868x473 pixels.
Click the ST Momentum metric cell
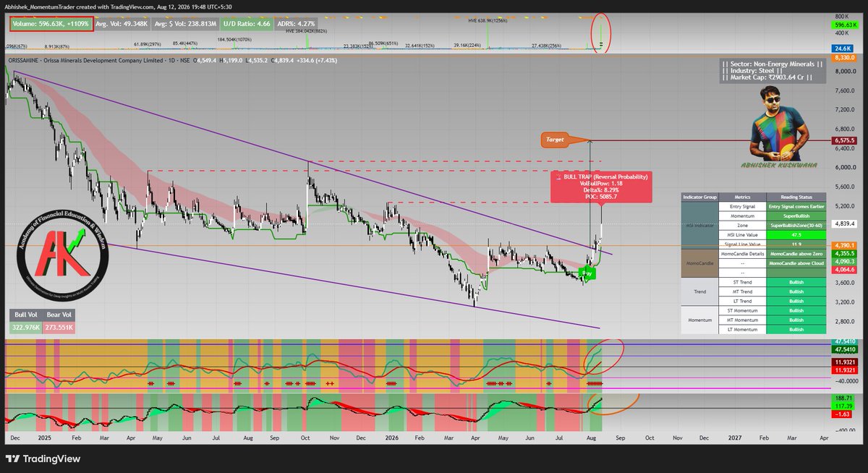(x=741, y=310)
